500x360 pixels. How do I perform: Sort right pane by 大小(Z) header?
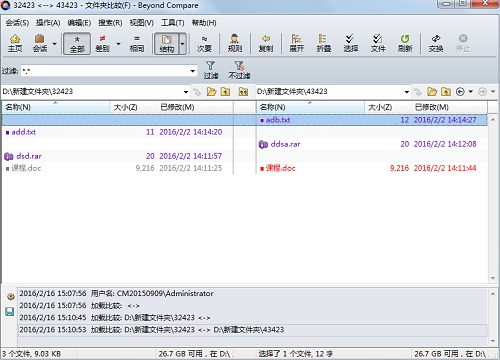click(x=388, y=107)
